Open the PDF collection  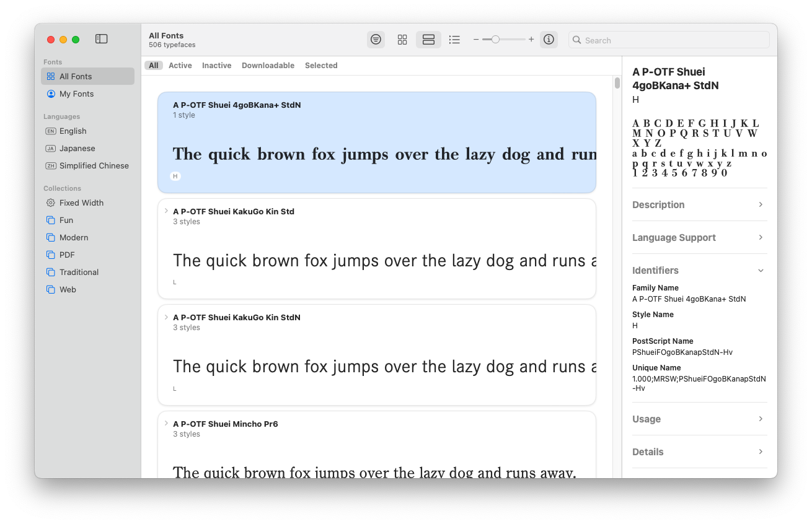pos(87,255)
